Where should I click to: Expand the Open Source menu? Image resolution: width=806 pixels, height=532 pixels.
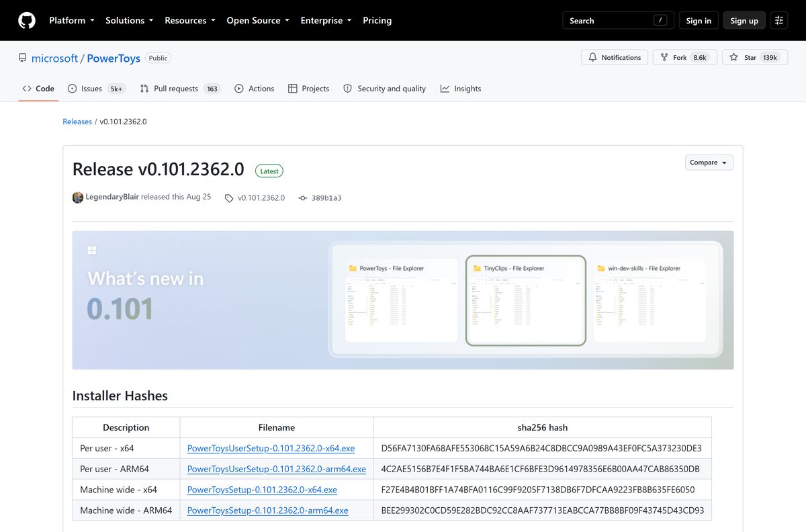[x=258, y=20]
